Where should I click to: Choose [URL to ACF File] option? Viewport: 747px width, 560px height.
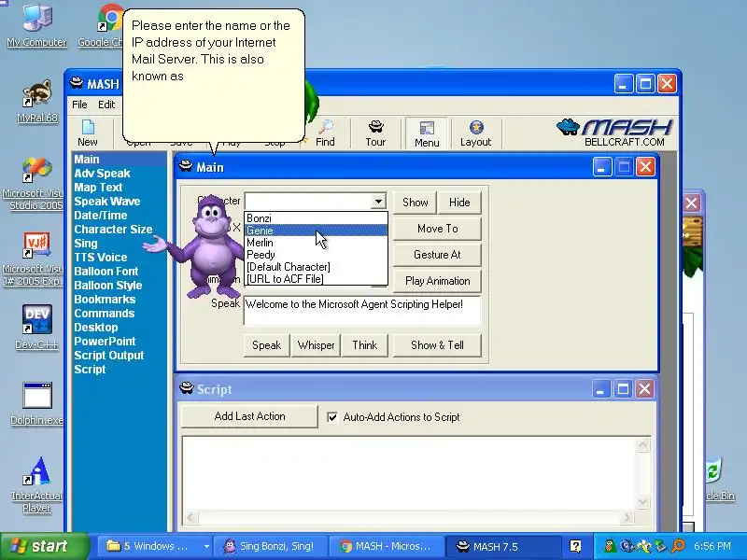[316, 279]
